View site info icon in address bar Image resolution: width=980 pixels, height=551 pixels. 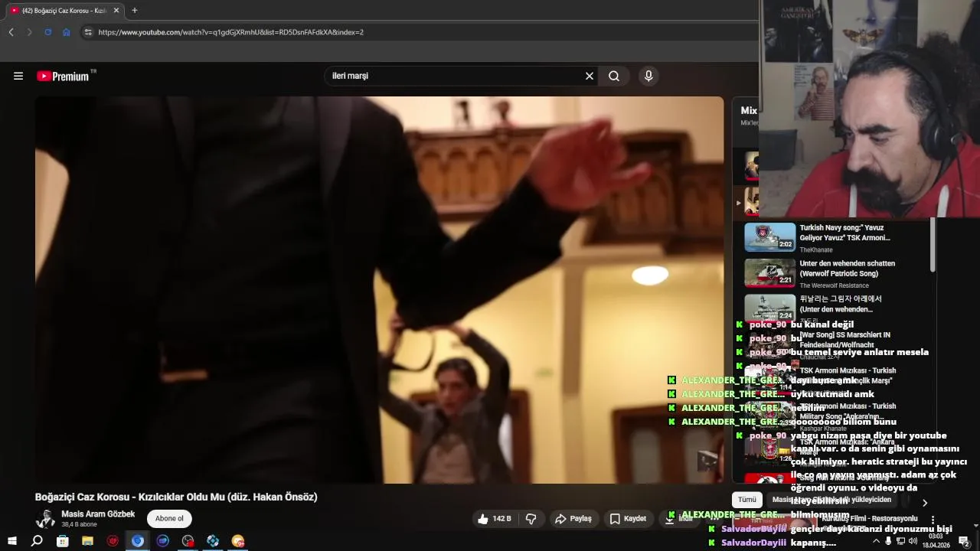(x=87, y=32)
